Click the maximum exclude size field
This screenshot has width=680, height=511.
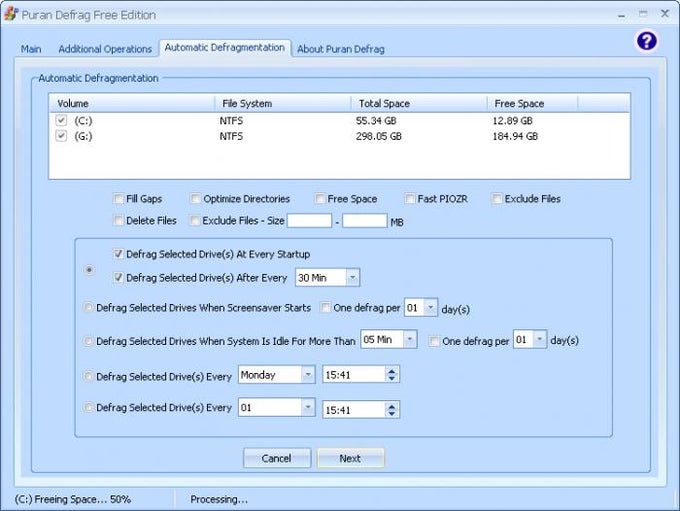click(x=364, y=220)
